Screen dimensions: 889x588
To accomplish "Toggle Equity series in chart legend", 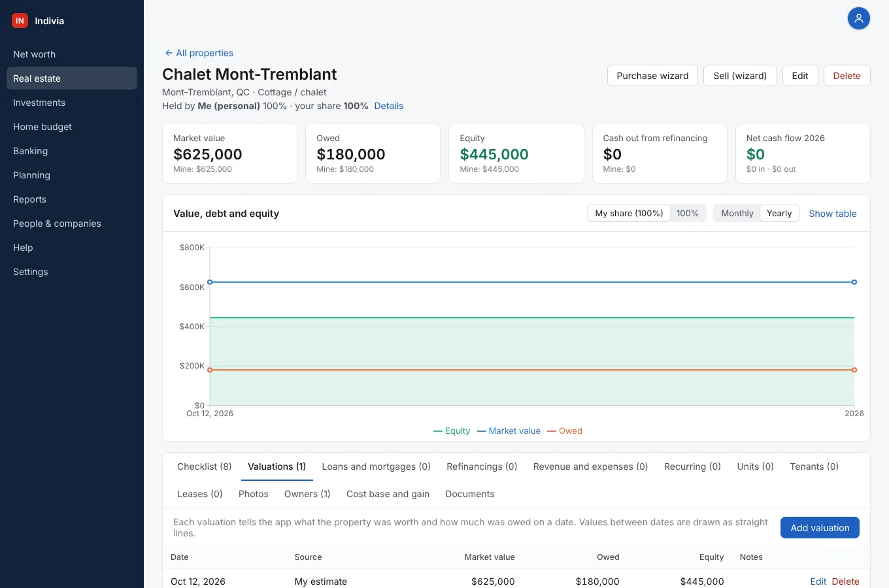I will coord(452,431).
